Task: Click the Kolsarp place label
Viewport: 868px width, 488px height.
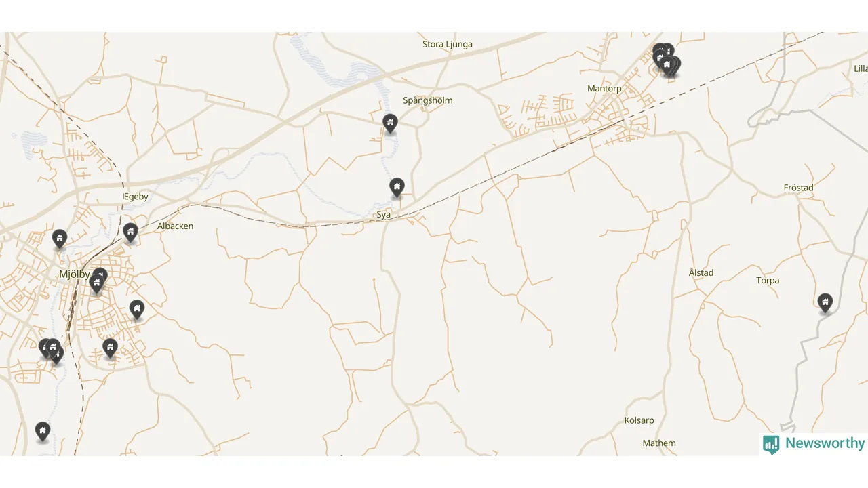Action: tap(639, 420)
